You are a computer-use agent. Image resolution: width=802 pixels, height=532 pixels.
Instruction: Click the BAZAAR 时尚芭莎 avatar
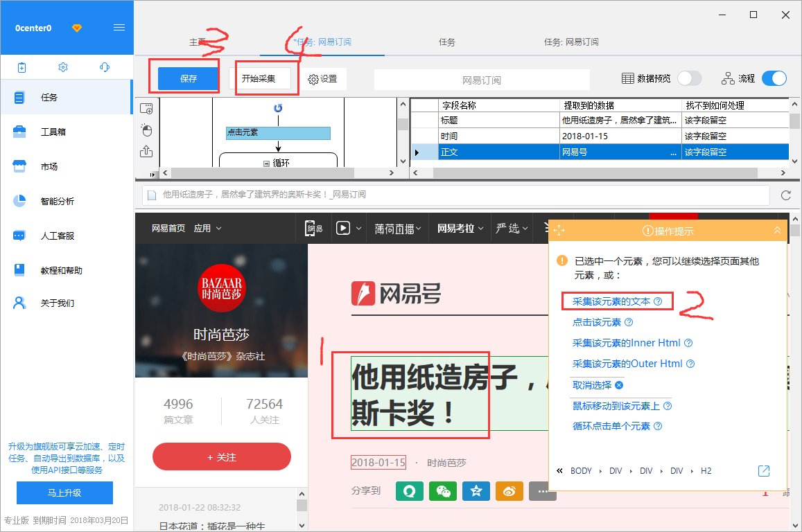(x=222, y=287)
